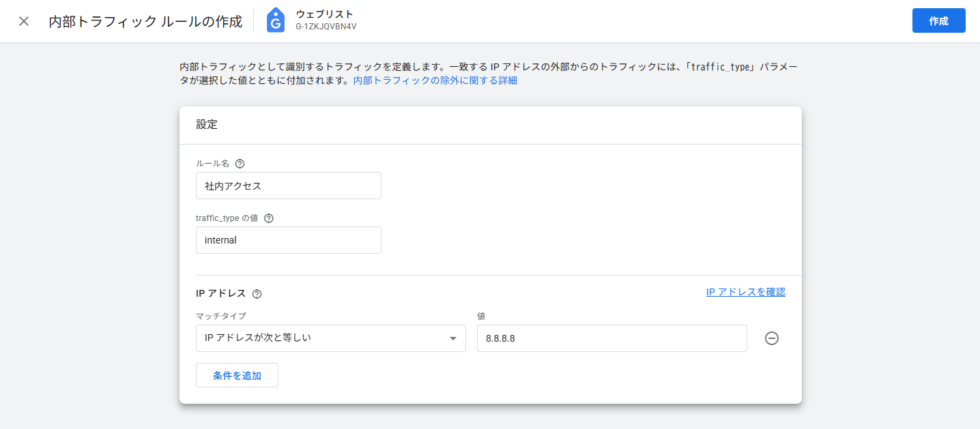Focus the ルール名 field containing 社内アクセス
The width and height of the screenshot is (980, 429).
[288, 186]
